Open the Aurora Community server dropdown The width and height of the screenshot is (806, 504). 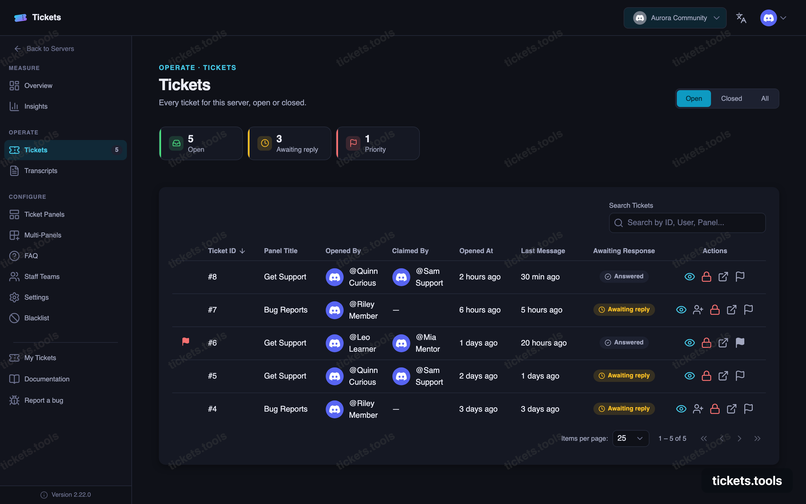(x=675, y=18)
